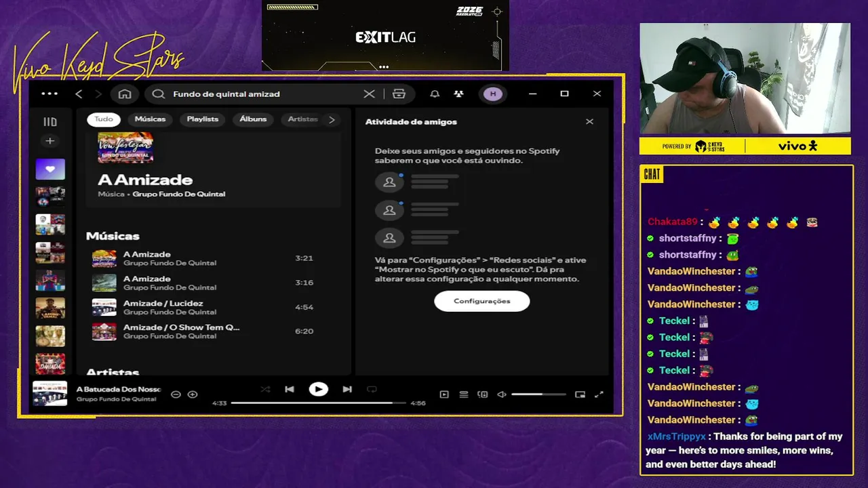
Task: Click the ExitLag banner
Action: (x=385, y=35)
